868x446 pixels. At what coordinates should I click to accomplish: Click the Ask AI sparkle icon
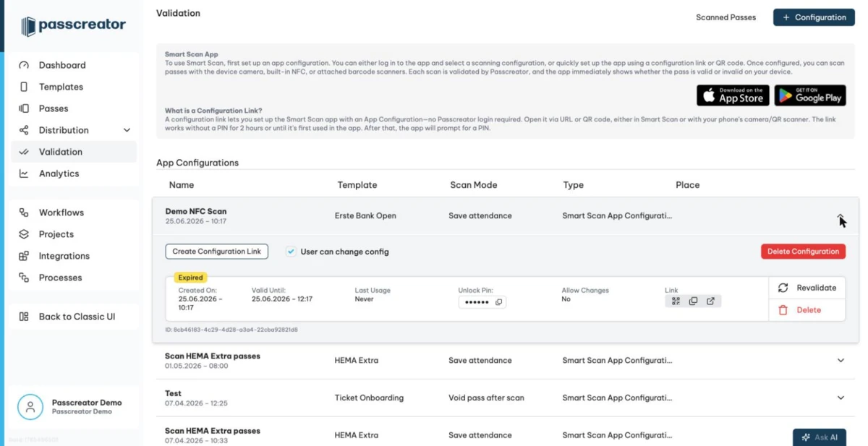coord(806,437)
